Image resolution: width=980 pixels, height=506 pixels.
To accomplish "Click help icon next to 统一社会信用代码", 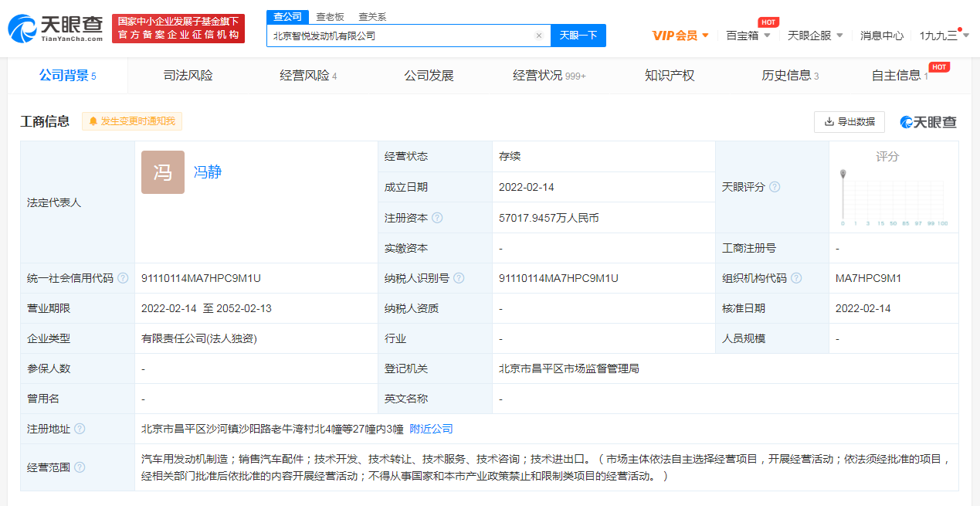I will pos(123,278).
